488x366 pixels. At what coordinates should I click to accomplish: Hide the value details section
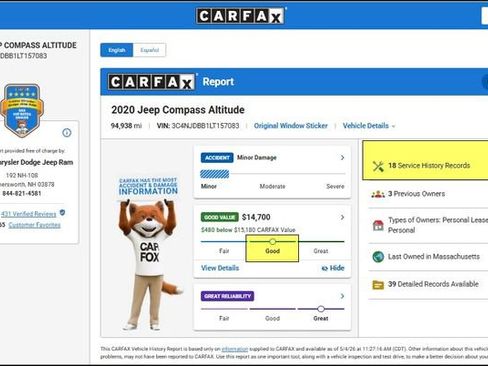tap(333, 268)
